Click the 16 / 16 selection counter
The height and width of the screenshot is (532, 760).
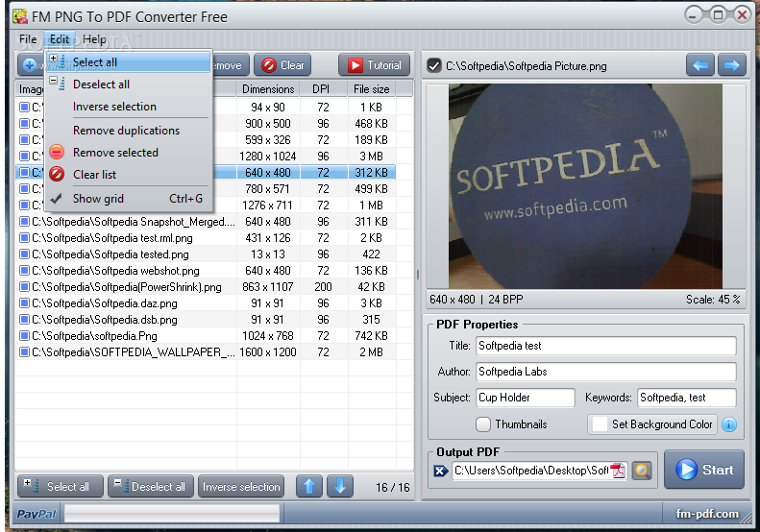(x=392, y=488)
